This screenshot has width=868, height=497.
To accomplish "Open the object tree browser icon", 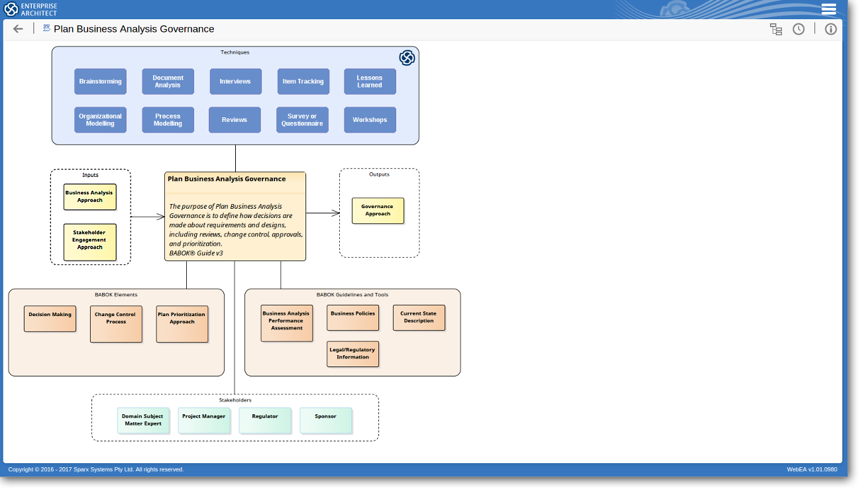I will click(776, 29).
